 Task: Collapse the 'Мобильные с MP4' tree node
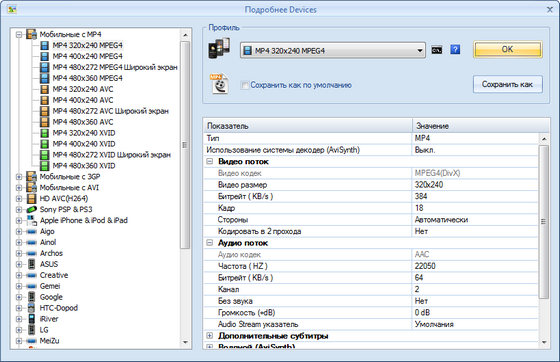pyautogui.click(x=19, y=35)
